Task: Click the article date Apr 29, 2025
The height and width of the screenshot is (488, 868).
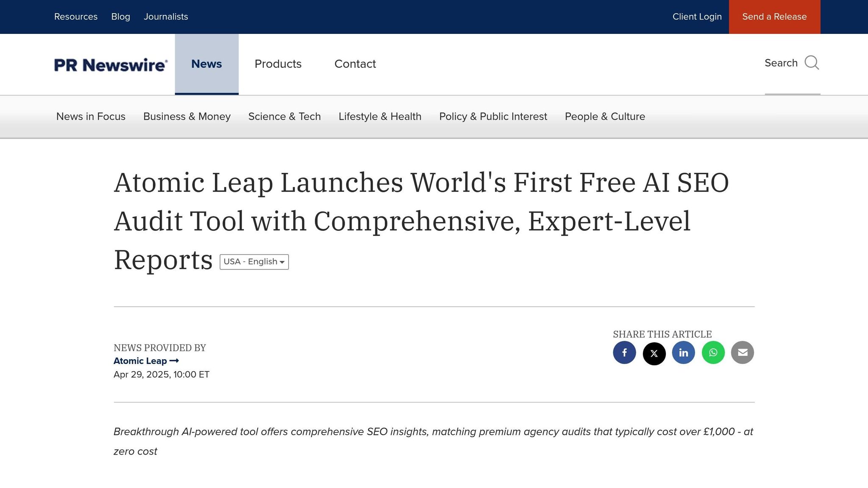Action: [x=161, y=374]
